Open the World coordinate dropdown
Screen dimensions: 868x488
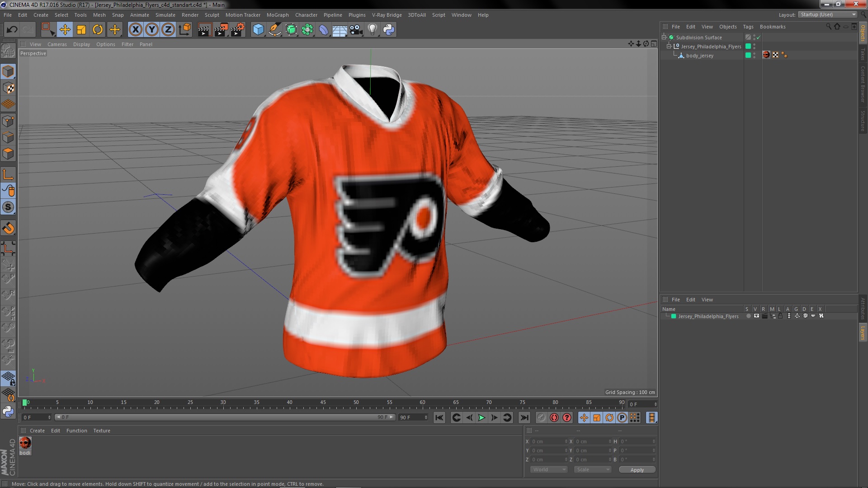tap(549, 470)
